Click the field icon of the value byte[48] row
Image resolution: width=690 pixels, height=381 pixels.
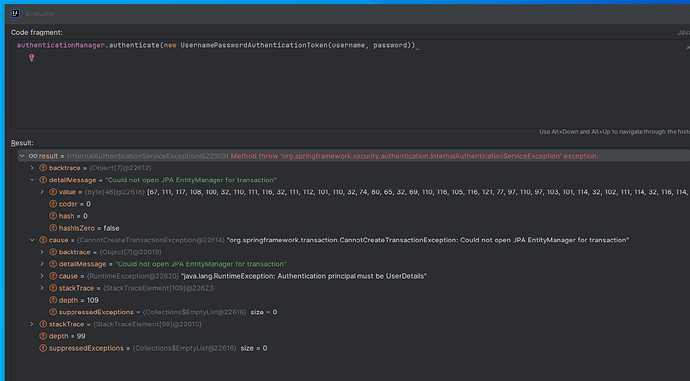[53, 192]
